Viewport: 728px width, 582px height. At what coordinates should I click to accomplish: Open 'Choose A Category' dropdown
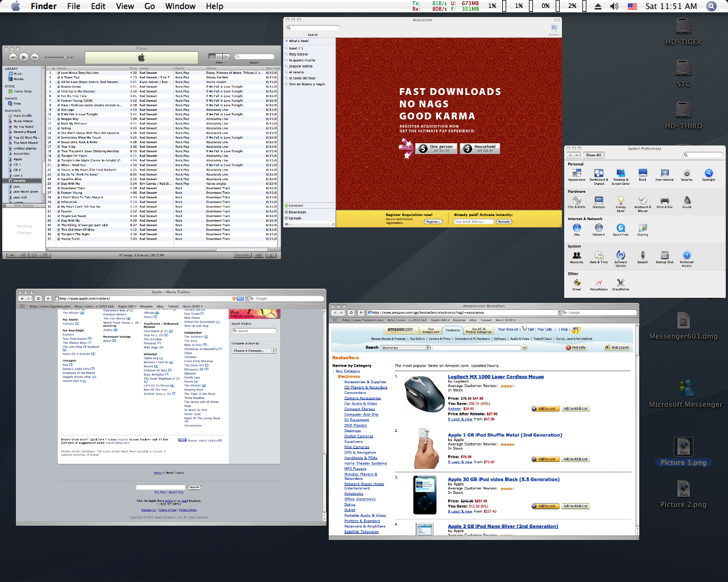(x=254, y=351)
